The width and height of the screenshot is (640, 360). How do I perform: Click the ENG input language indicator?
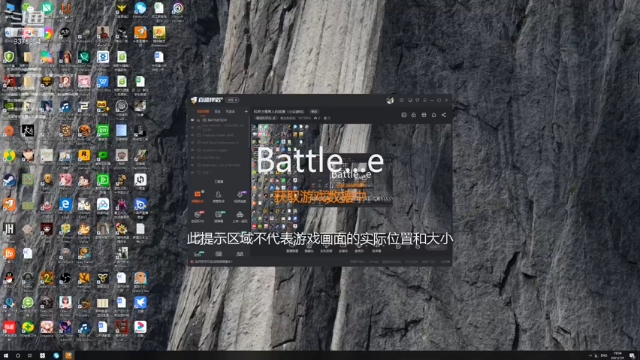coord(604,356)
